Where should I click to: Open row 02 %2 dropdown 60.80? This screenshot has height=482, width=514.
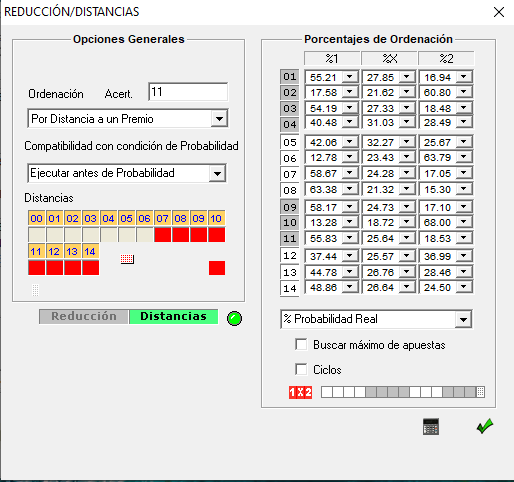(464, 92)
